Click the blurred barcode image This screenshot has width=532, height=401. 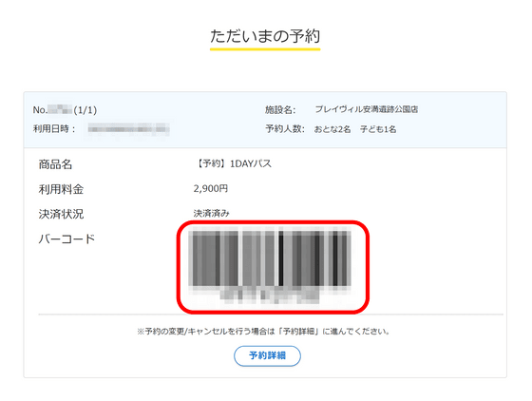(272, 258)
